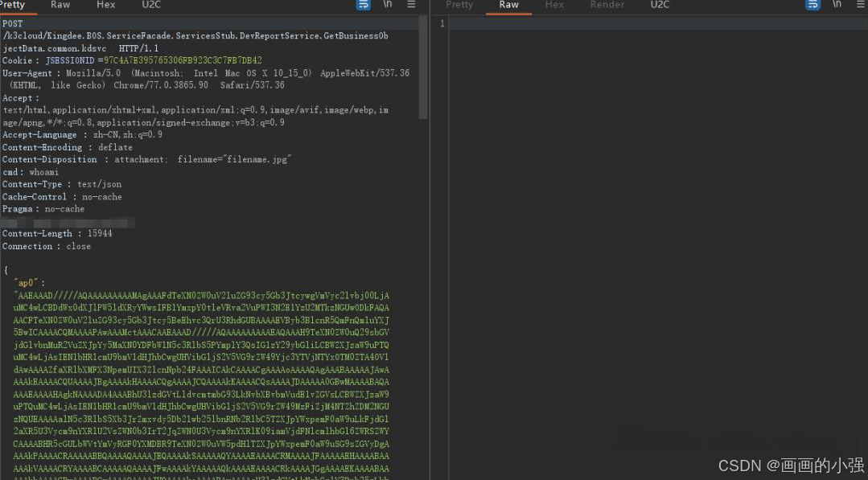868x480 pixels.
Task: Click the Accept-Language header line
Action: [82, 135]
